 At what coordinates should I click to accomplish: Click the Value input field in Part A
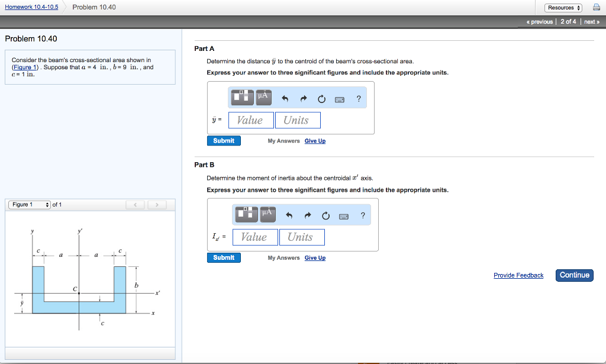coord(250,120)
